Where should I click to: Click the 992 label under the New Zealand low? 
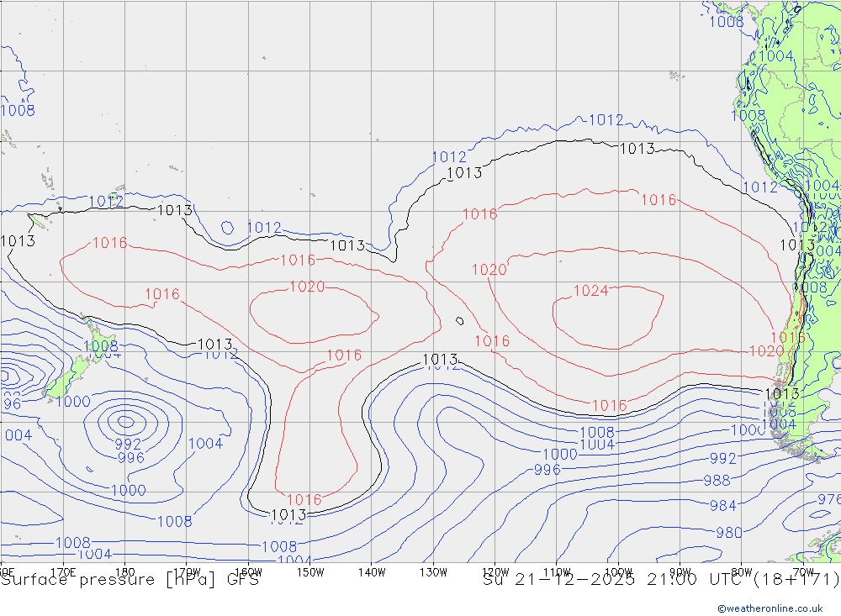click(x=128, y=444)
